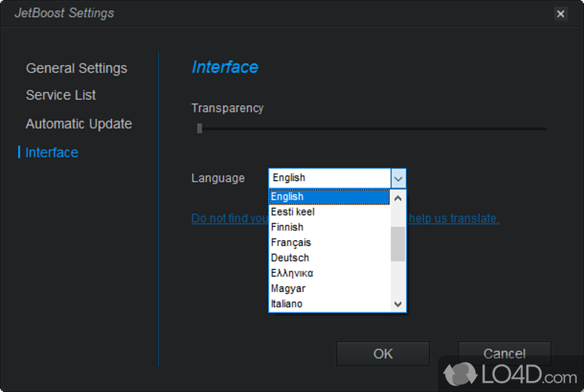Select Deutsch as the language
584x392 pixels.
click(328, 258)
